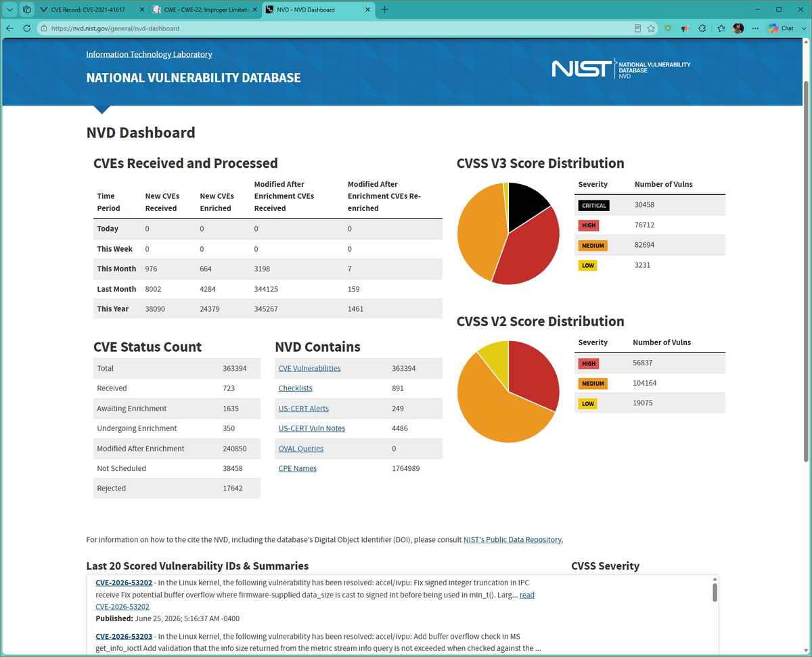This screenshot has height=657, width=812.
Task: Open Information Technology Laboratory link
Action: [x=149, y=55]
